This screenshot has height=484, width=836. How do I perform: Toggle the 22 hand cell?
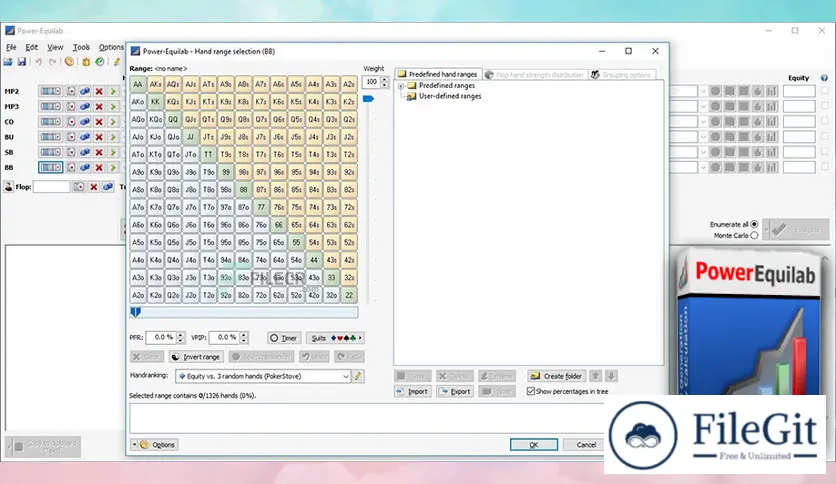point(349,295)
